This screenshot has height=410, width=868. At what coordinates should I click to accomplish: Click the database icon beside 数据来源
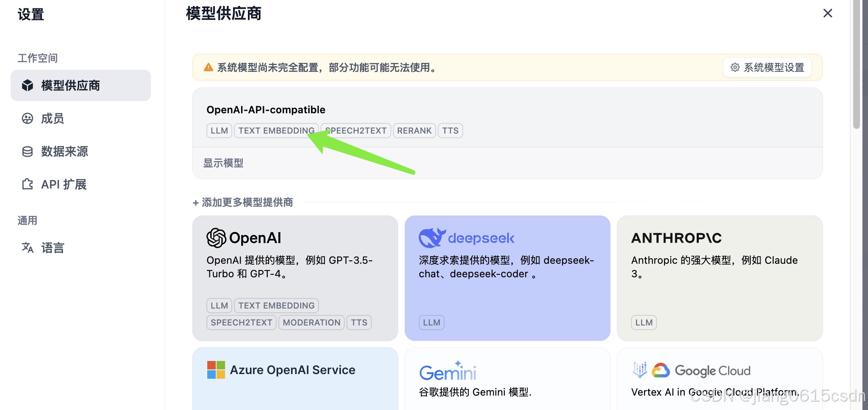(x=27, y=151)
